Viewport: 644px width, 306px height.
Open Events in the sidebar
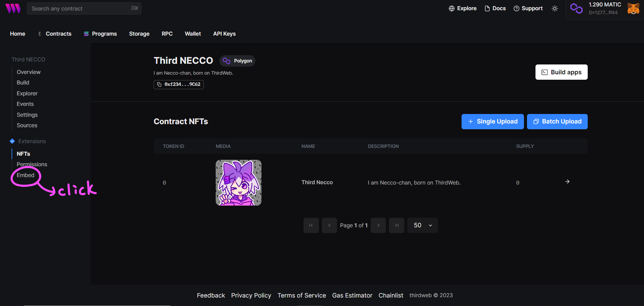(x=25, y=104)
